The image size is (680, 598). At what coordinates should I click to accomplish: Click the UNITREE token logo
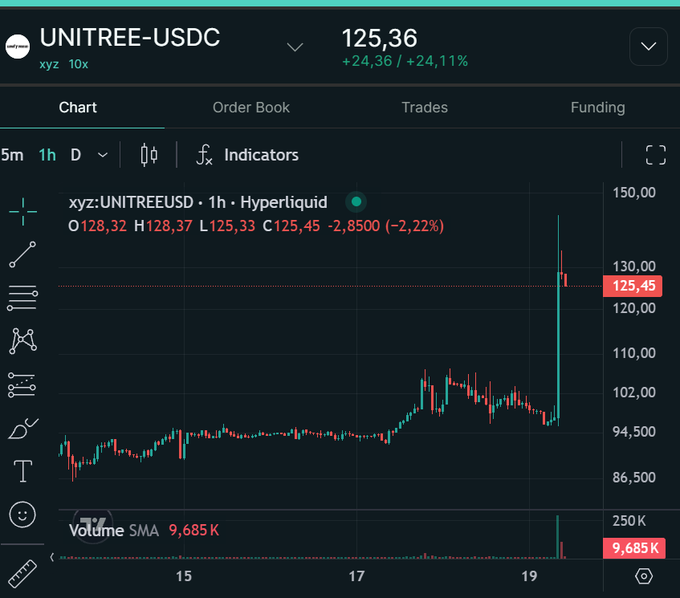(18, 46)
